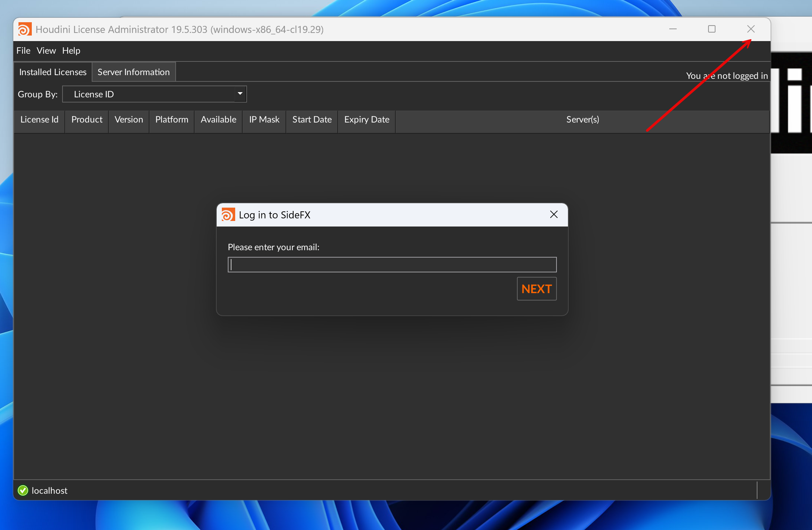
Task: Click the green localhost status checkmark icon
Action: pyautogui.click(x=23, y=490)
